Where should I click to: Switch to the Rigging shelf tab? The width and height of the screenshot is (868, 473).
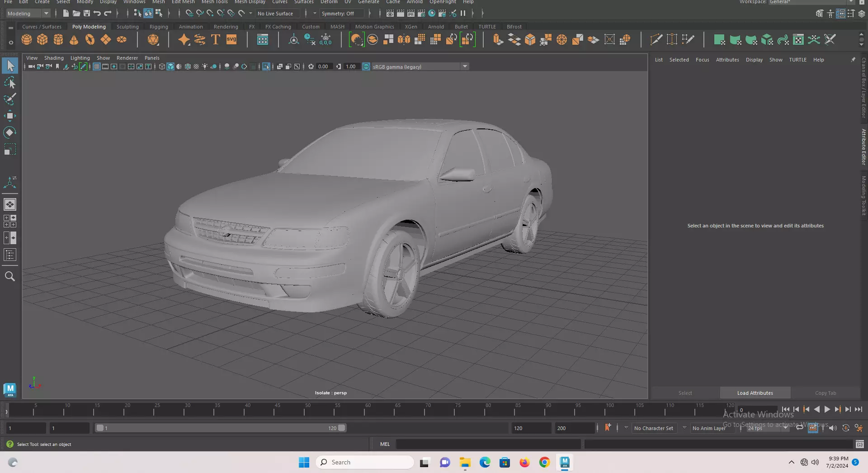click(x=159, y=27)
